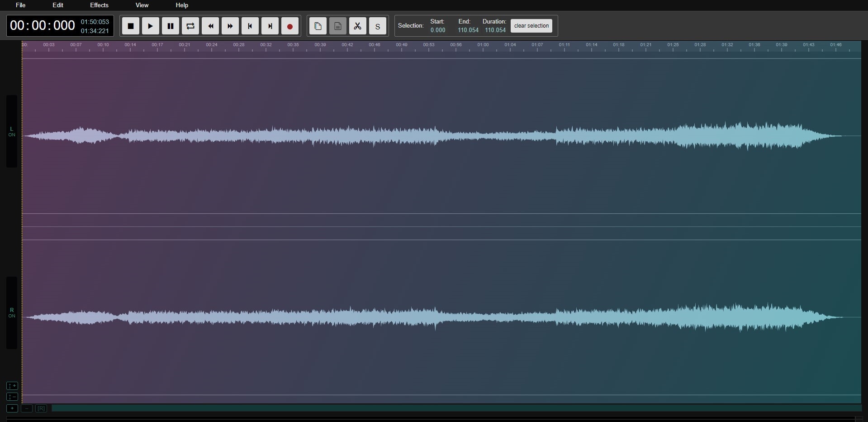The image size is (868, 422).
Task: Open the View menu
Action: coord(142,5)
